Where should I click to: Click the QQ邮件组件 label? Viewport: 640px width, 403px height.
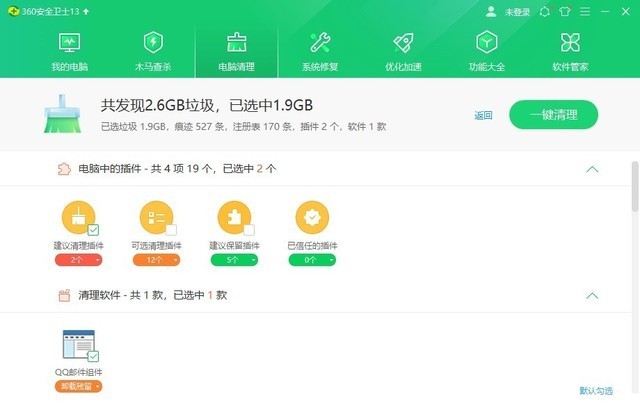pos(78,372)
